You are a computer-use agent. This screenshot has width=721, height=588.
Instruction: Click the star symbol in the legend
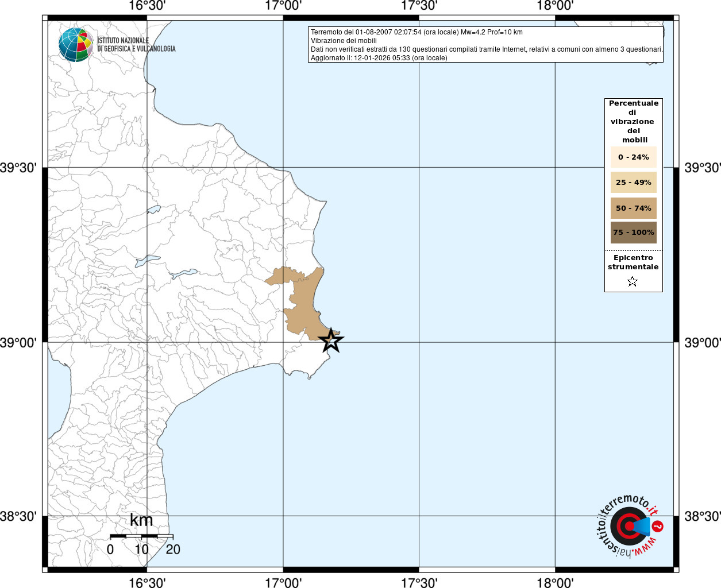[x=633, y=281]
